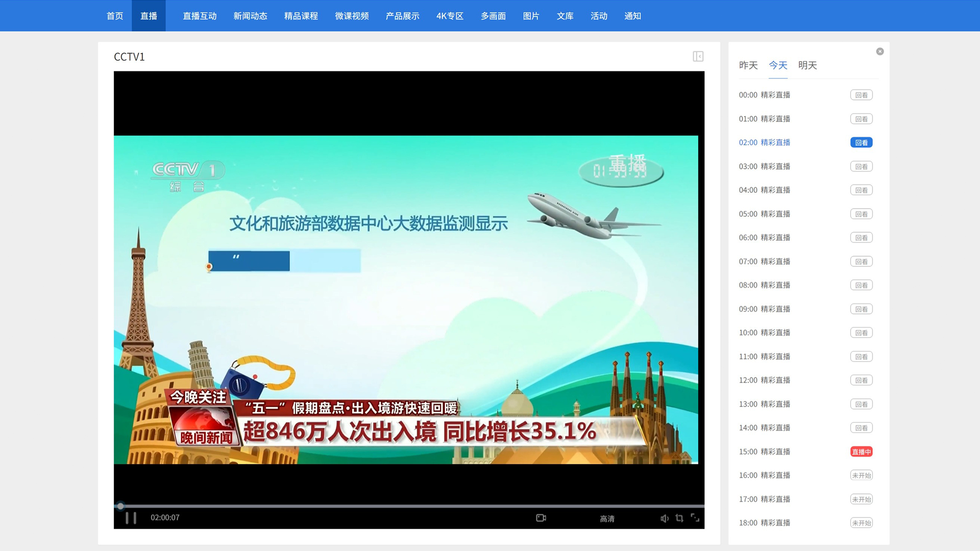The image size is (980, 551).
Task: Click 回看 for the 08:00 program
Action: pyautogui.click(x=862, y=285)
